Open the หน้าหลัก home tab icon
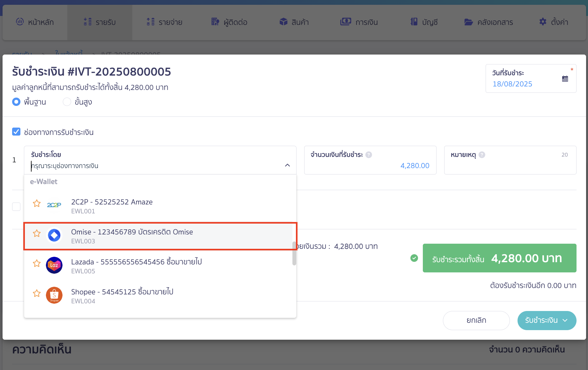This screenshot has width=588, height=370. point(20,22)
